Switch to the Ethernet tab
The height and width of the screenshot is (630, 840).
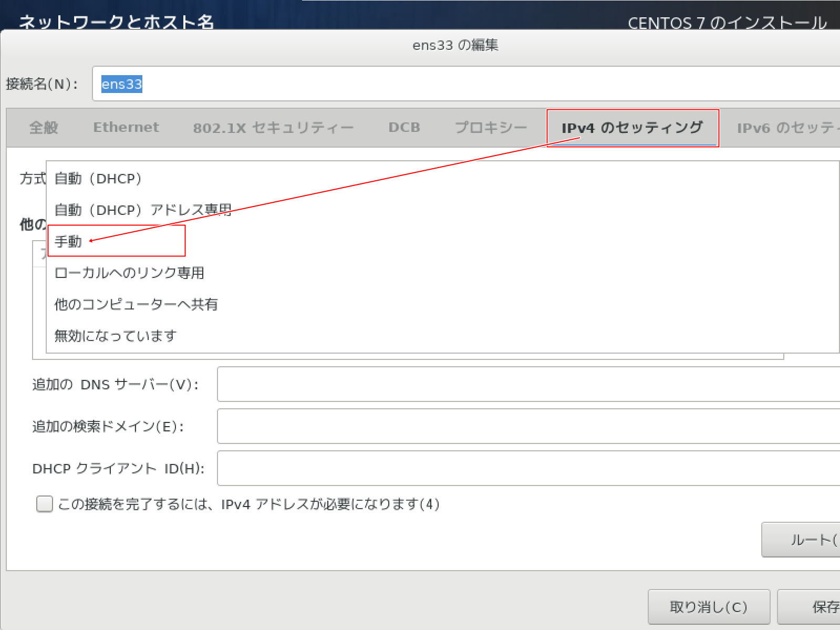[126, 128]
